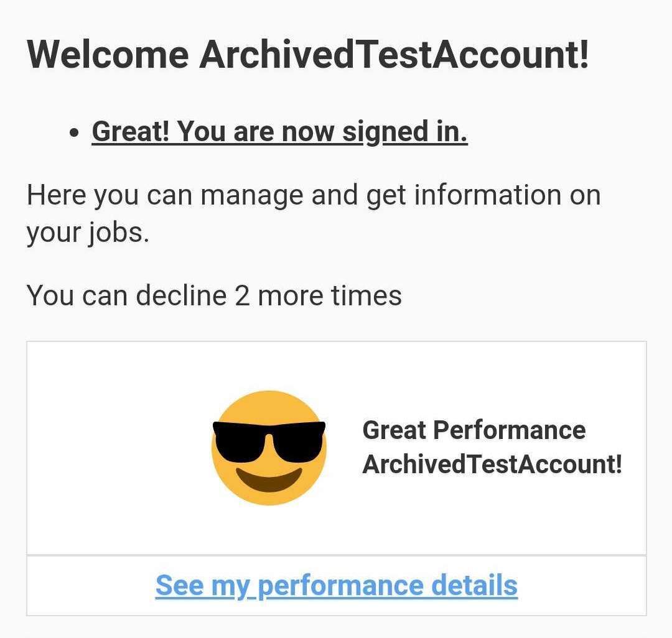Click 'ArchivedTestAccount!' text beside the emoji
Screen dimensions: 672x638
point(492,464)
